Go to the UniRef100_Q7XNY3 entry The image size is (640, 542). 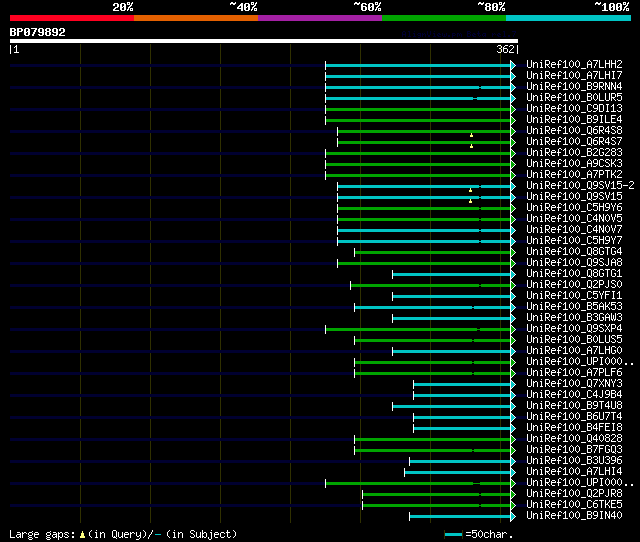[574, 384]
